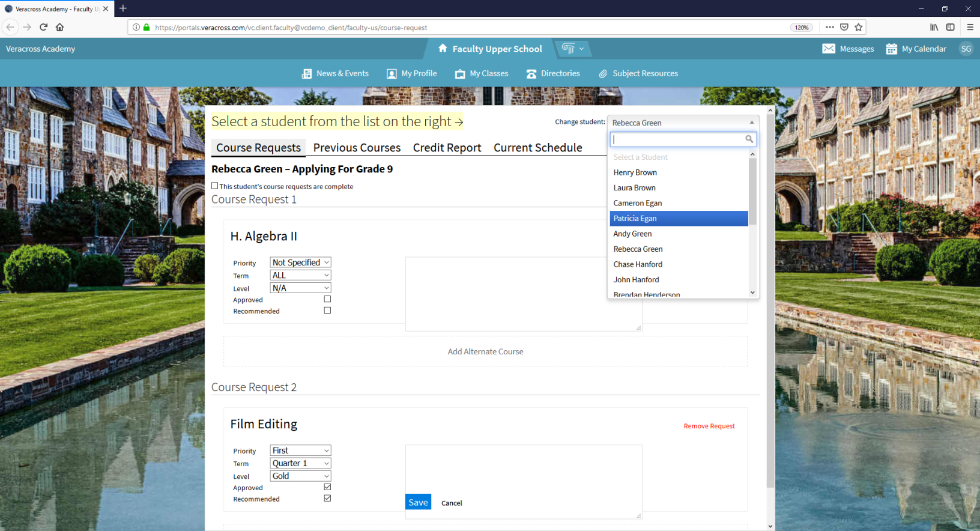980x531 pixels.
Task: Switch to the Credit Report tab
Action: (x=447, y=148)
